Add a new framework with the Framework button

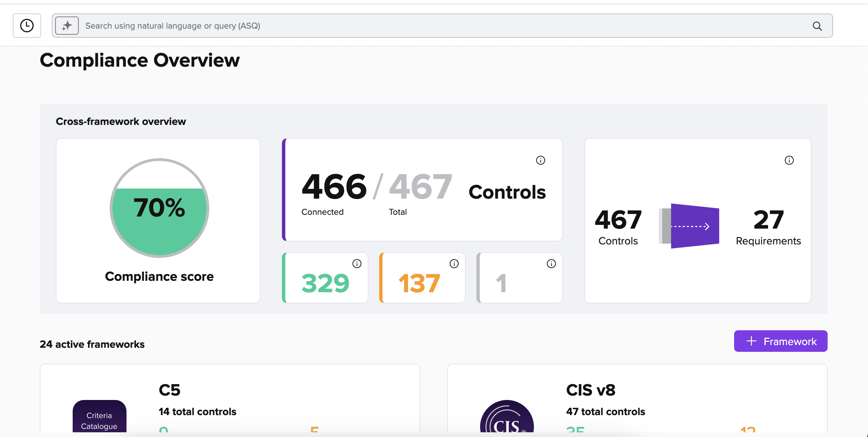(781, 341)
